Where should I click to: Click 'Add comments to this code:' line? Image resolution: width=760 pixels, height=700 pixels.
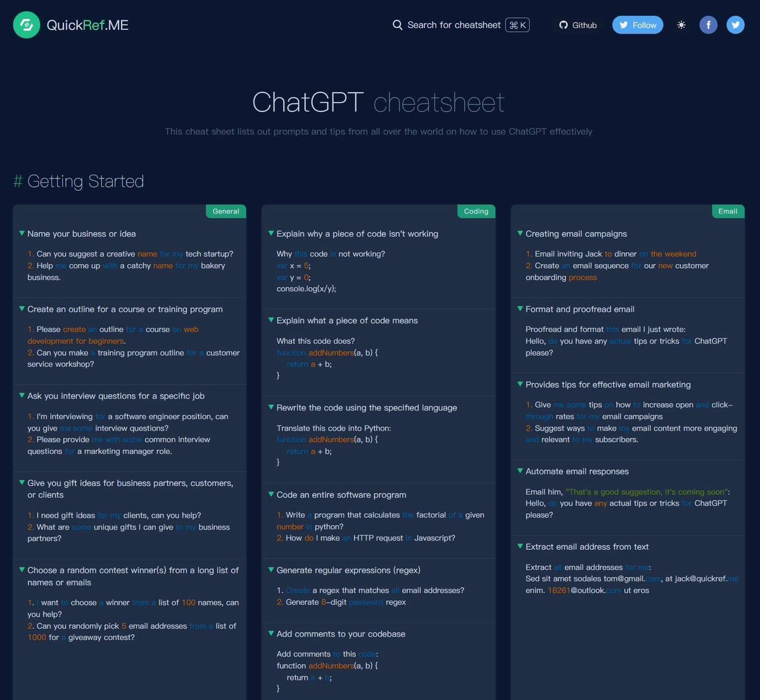pyautogui.click(x=327, y=654)
